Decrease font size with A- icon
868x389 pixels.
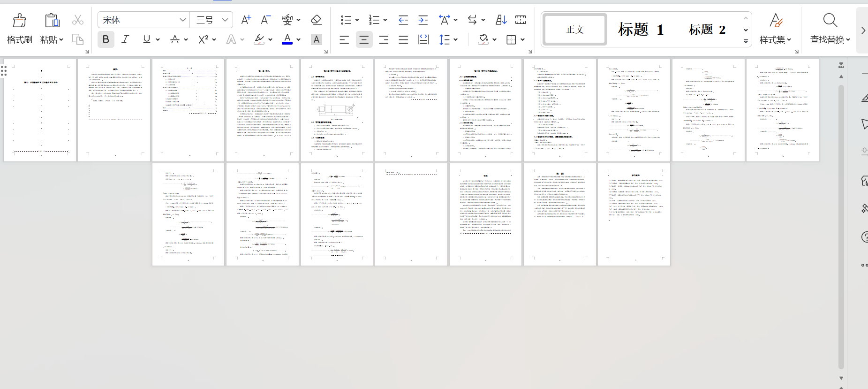(x=266, y=20)
